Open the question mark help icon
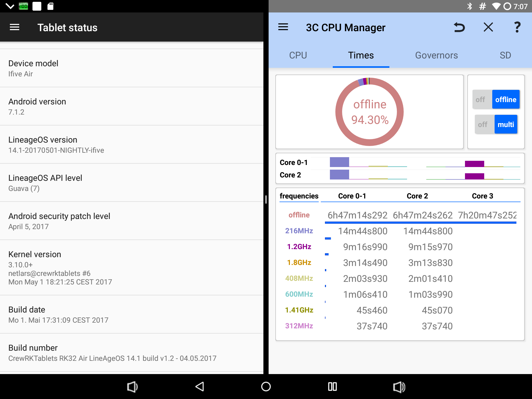This screenshot has height=399, width=532. click(x=517, y=27)
